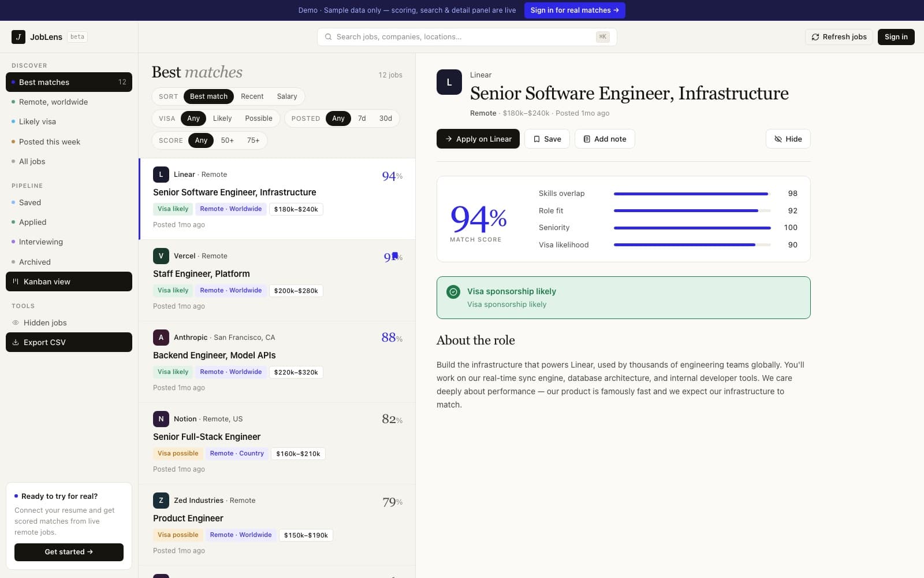Screen dimensions: 924x578
Task: Click the Kanban view board icon
Action: click(x=16, y=281)
